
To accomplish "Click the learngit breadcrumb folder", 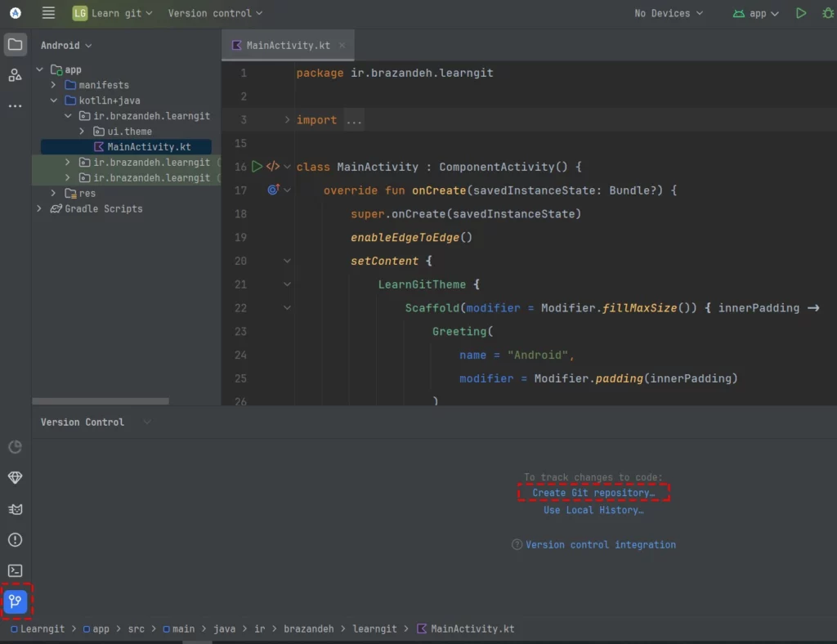I will (x=374, y=628).
